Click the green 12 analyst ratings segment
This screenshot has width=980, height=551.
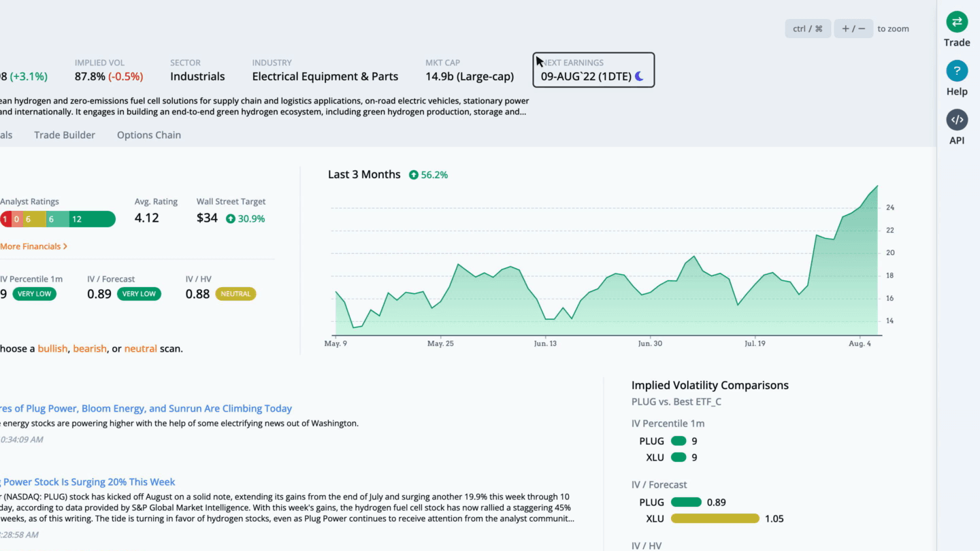click(x=92, y=219)
